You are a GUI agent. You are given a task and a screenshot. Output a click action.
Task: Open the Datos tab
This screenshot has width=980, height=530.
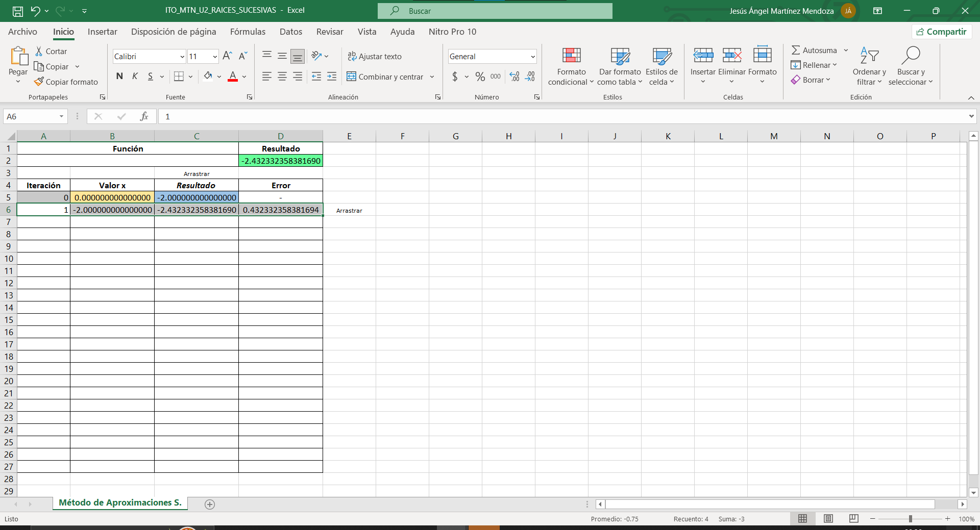[291, 32]
